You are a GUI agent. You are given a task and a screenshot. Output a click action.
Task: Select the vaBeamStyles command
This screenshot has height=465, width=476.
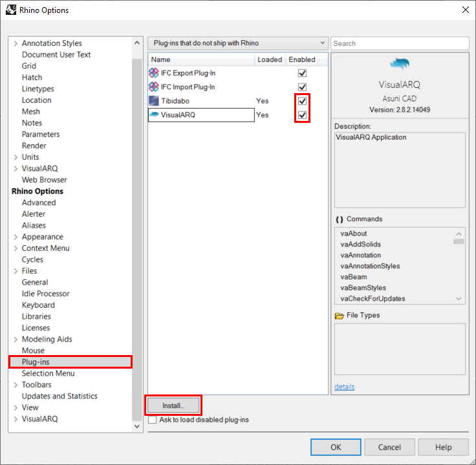363,288
